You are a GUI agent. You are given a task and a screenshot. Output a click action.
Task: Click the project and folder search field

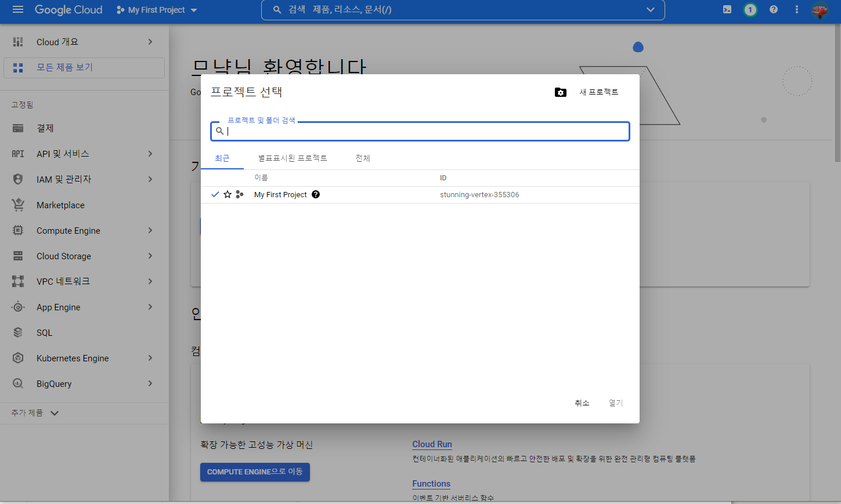[420, 131]
